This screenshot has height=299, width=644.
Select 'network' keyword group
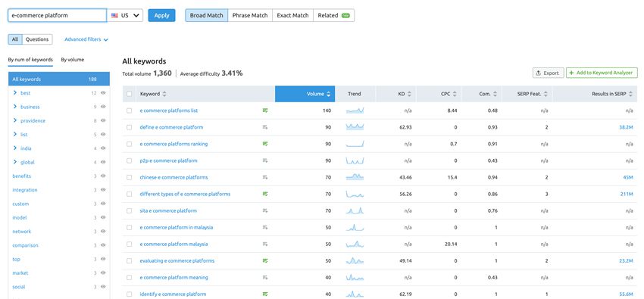click(x=22, y=232)
